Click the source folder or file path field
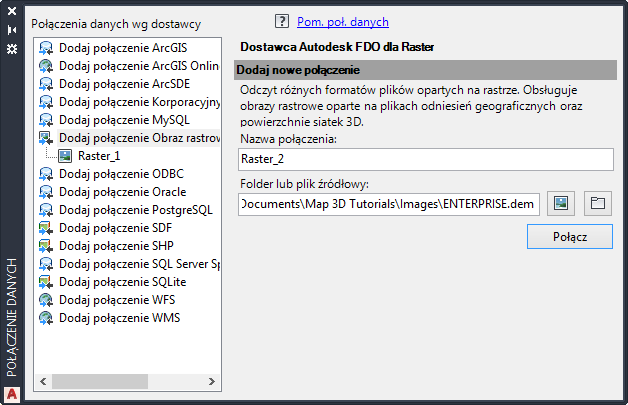Image resolution: width=628 pixels, height=405 pixels. pyautogui.click(x=389, y=204)
